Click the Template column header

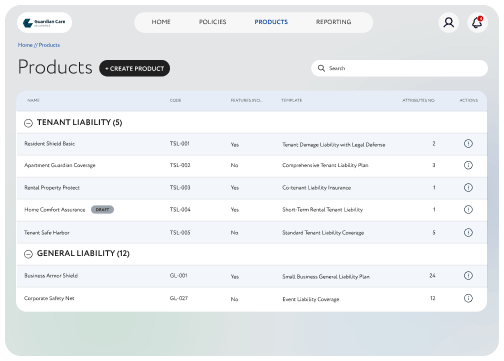[292, 100]
